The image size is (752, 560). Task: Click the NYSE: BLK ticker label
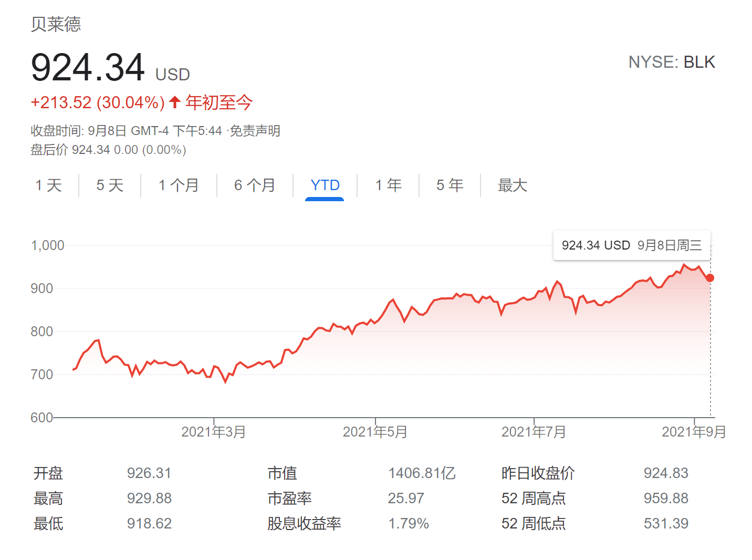pos(671,62)
